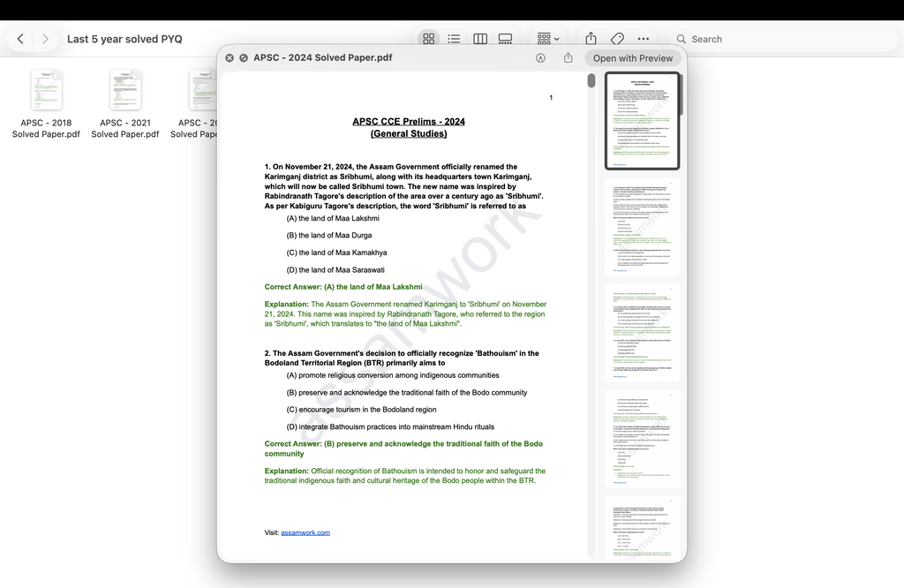
Task: Click the Markup icon in Quick Look
Action: pos(540,57)
